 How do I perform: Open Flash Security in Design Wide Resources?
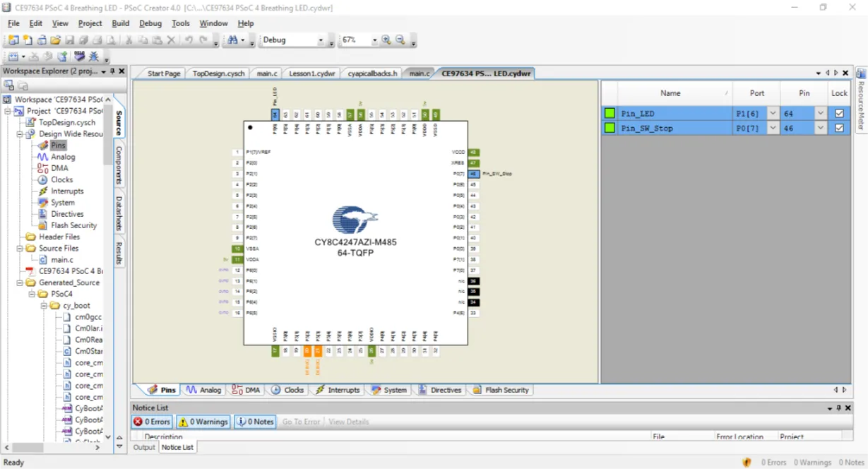tap(73, 225)
